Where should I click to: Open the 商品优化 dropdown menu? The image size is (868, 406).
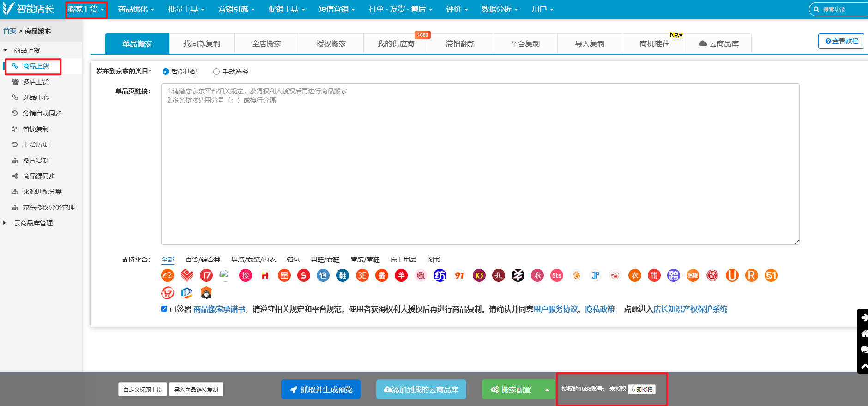pyautogui.click(x=136, y=9)
